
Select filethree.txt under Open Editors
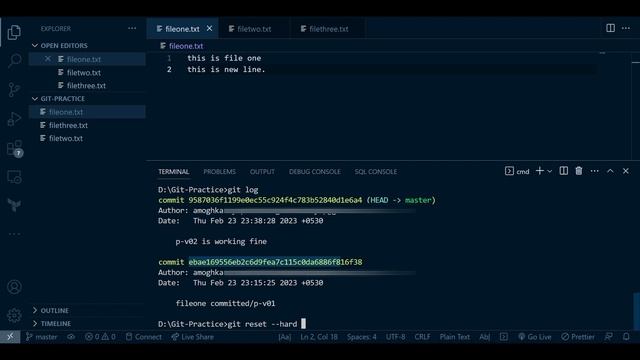[88, 85]
